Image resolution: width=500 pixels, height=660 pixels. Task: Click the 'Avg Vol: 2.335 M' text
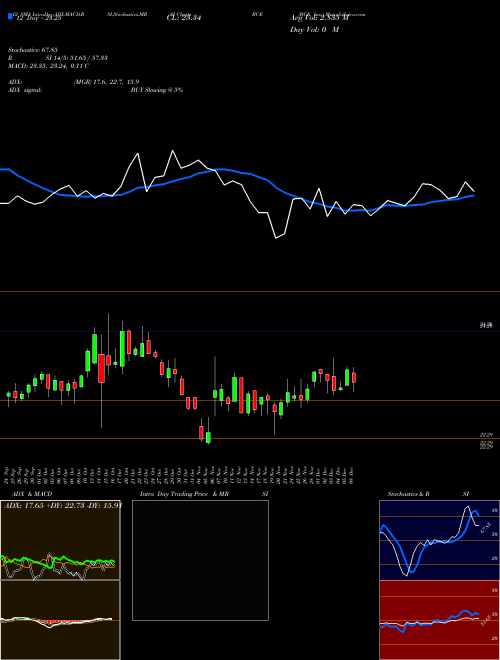(x=319, y=18)
